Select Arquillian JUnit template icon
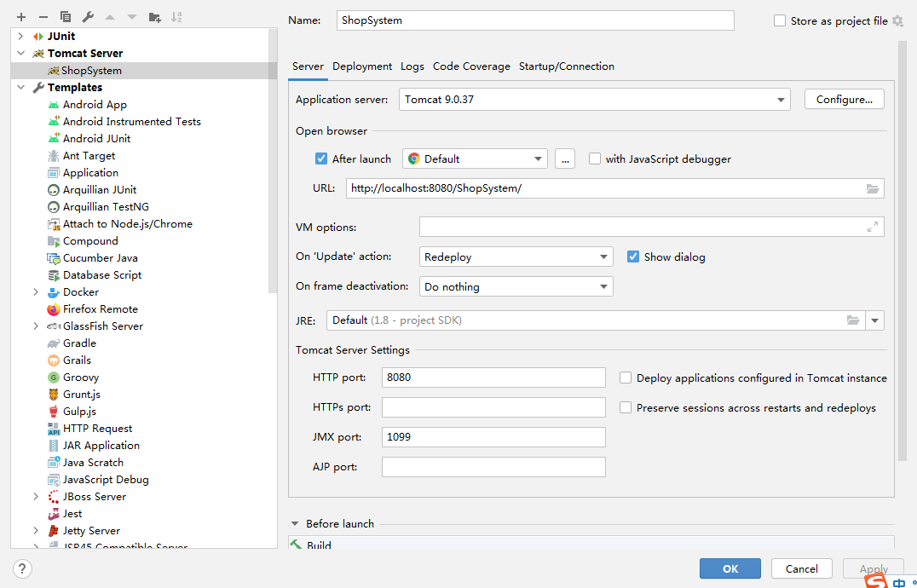The image size is (917, 588). click(x=54, y=191)
